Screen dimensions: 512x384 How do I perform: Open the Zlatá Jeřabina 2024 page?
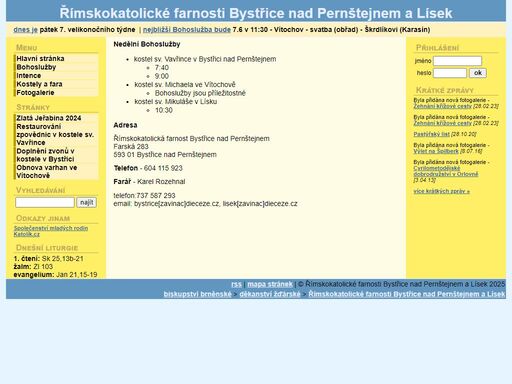57,118
